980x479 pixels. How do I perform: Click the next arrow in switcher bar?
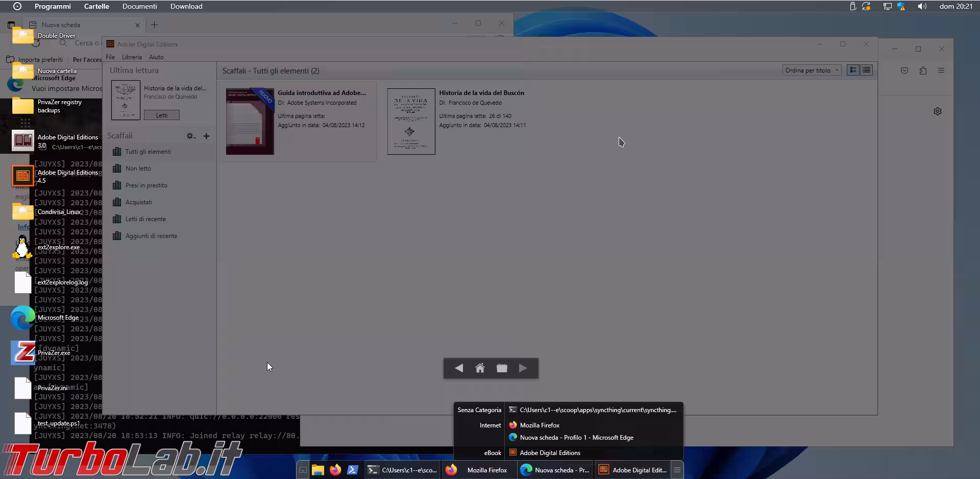[x=523, y=368]
